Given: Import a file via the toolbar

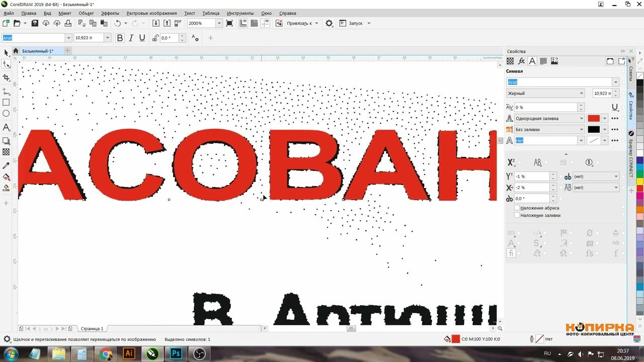Looking at the screenshot, I should pos(156,23).
